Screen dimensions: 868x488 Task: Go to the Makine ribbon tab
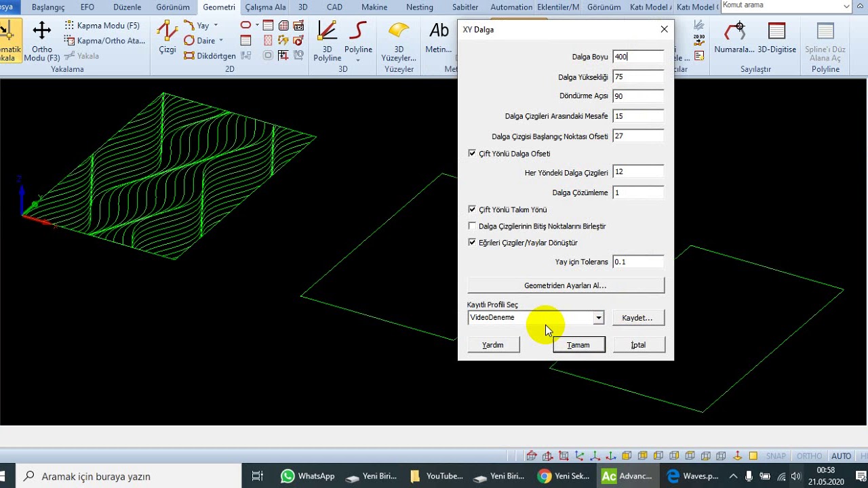[374, 7]
